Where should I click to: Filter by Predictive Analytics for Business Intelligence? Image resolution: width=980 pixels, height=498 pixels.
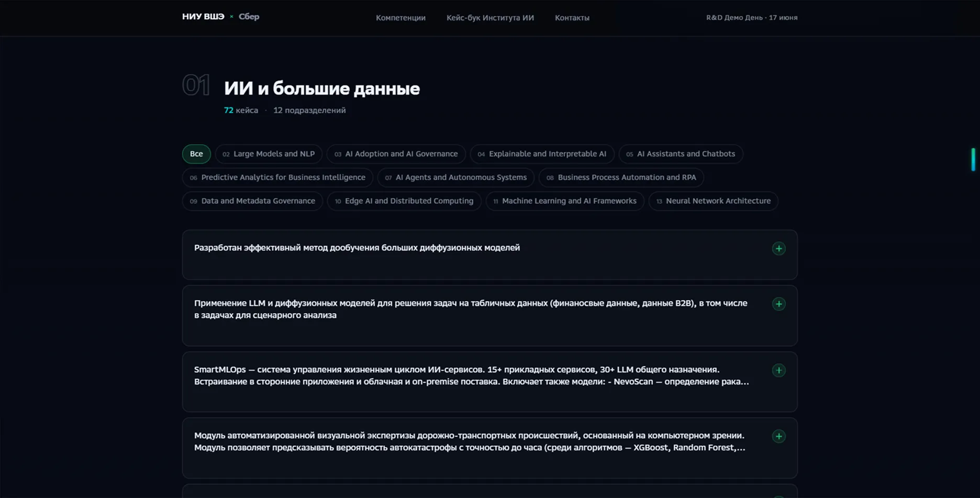pyautogui.click(x=277, y=177)
